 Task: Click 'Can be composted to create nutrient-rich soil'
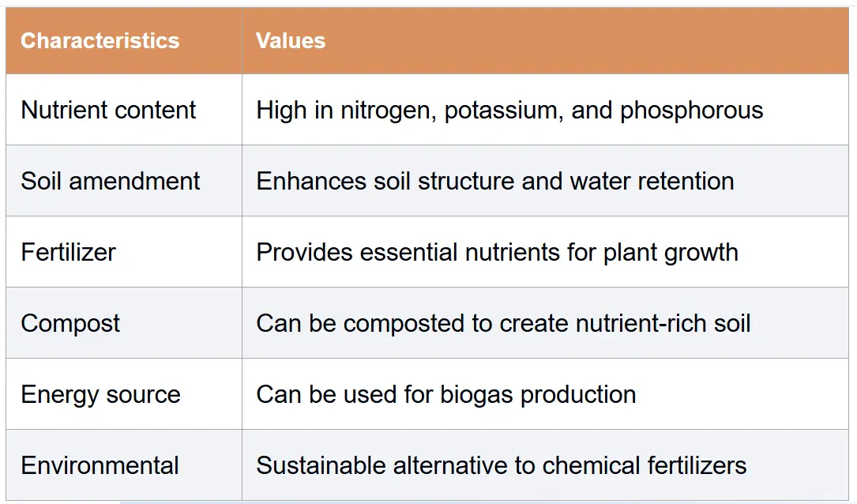click(503, 324)
